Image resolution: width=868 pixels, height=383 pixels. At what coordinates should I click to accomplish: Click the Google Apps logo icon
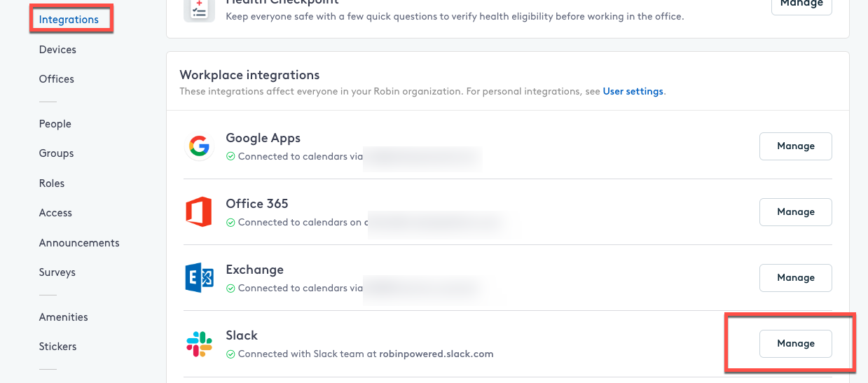click(199, 146)
